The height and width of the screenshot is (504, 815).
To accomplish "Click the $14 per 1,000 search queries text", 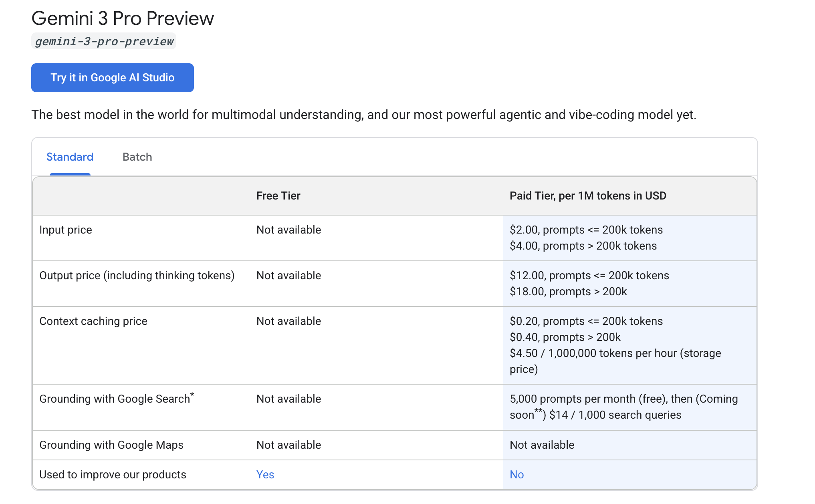I will pos(615,415).
